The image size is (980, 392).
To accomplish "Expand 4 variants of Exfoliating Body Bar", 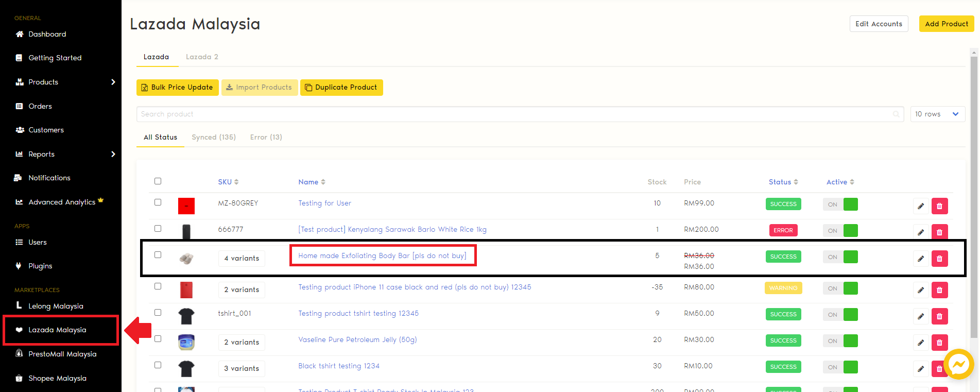I will pos(242,259).
